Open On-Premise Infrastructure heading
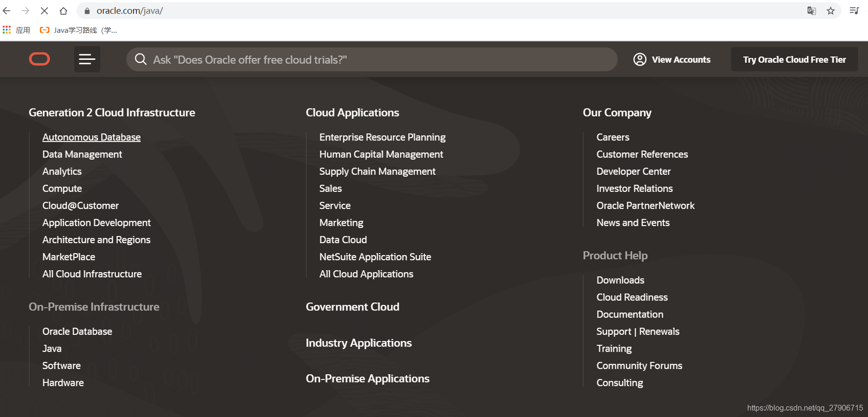 point(94,307)
